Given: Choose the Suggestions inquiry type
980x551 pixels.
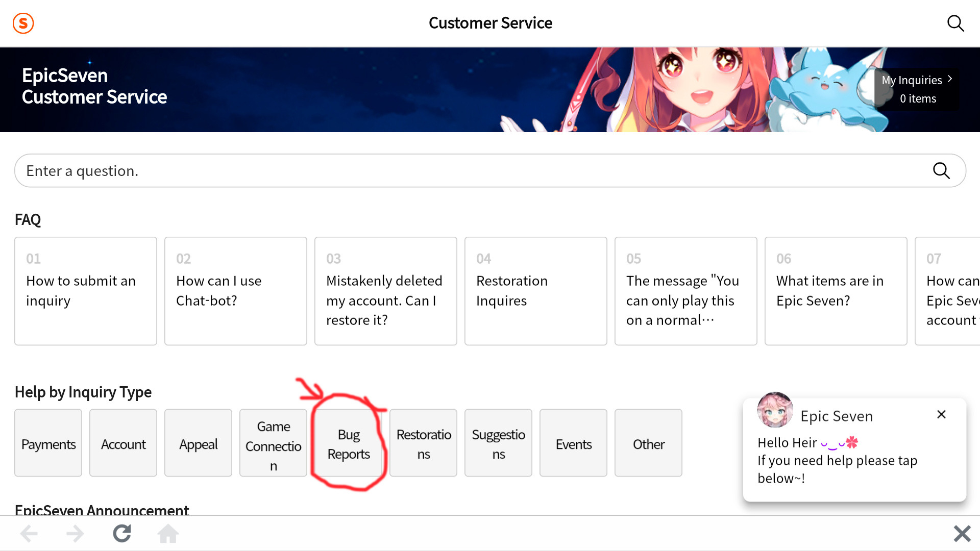Looking at the screenshot, I should 498,443.
